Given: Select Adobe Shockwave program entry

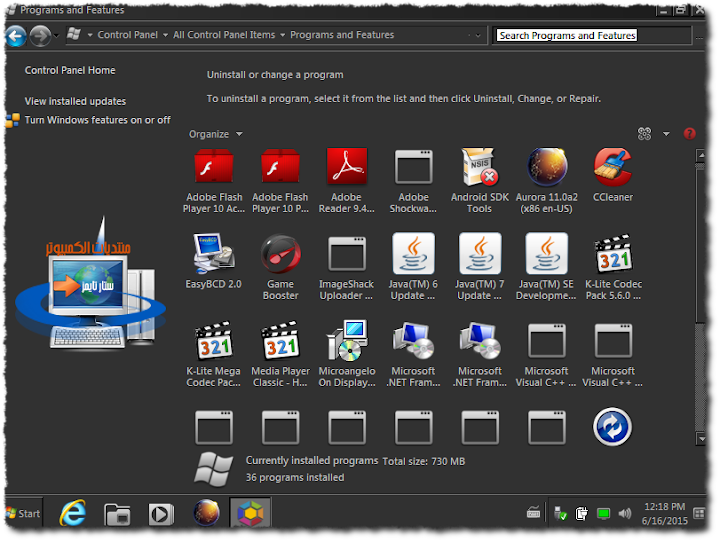Looking at the screenshot, I should pos(413,181).
